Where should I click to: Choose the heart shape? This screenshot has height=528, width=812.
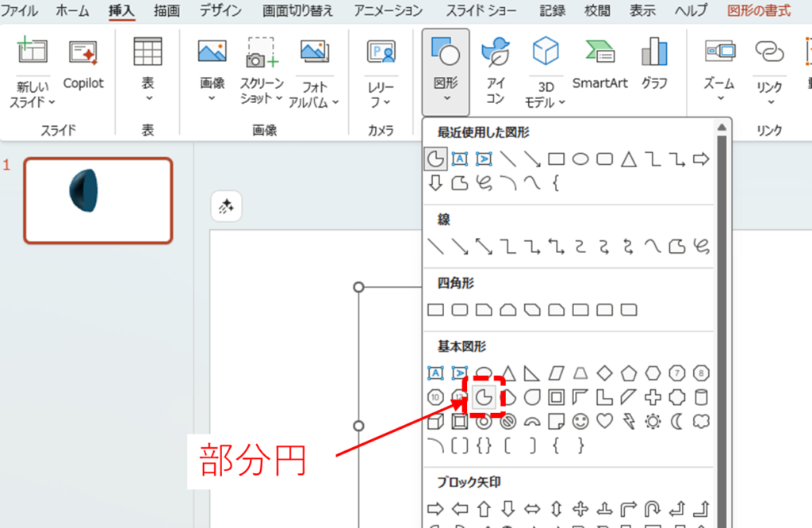pos(605,421)
